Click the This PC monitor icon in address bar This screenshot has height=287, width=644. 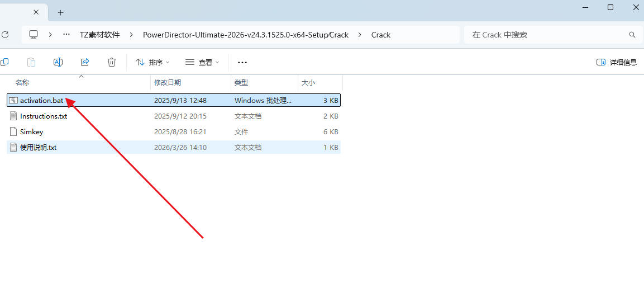point(34,35)
